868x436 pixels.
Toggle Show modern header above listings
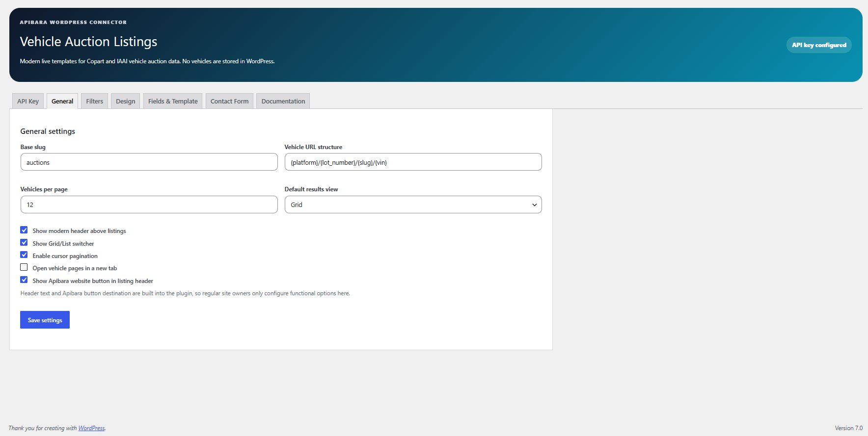pos(24,230)
